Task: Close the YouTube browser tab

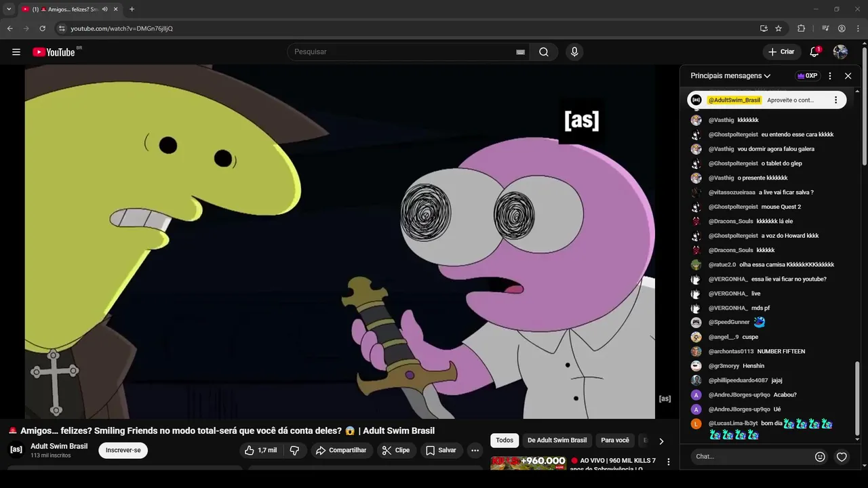Action: (116, 9)
